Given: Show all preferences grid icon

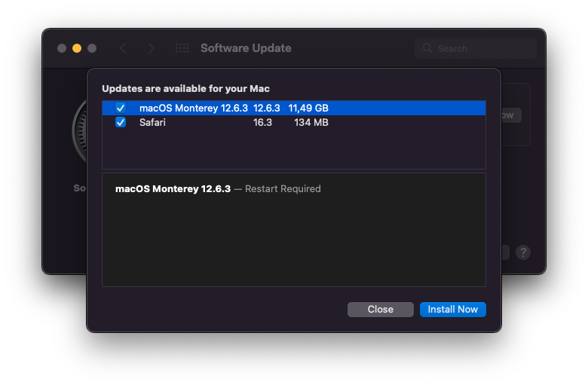Looking at the screenshot, I should pos(182,48).
